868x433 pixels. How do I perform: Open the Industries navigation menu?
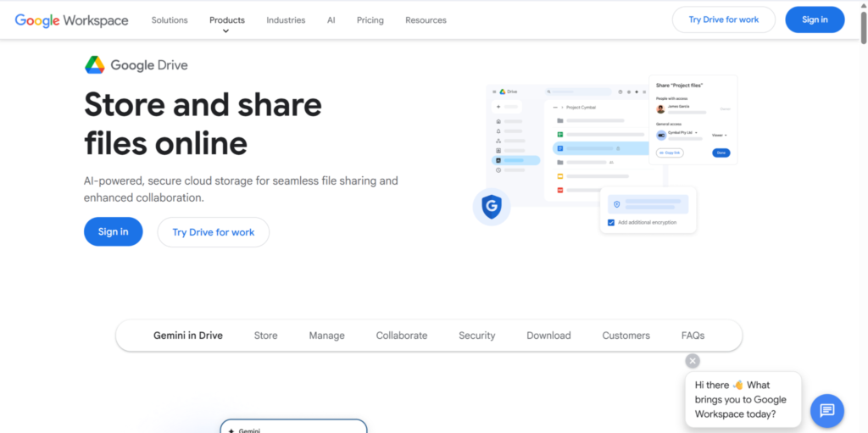click(286, 20)
